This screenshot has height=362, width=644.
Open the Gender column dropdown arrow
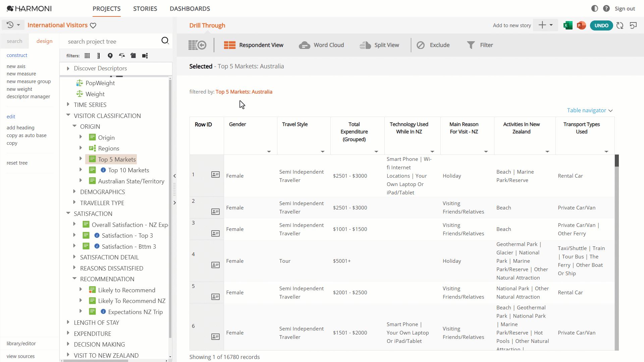point(269,152)
